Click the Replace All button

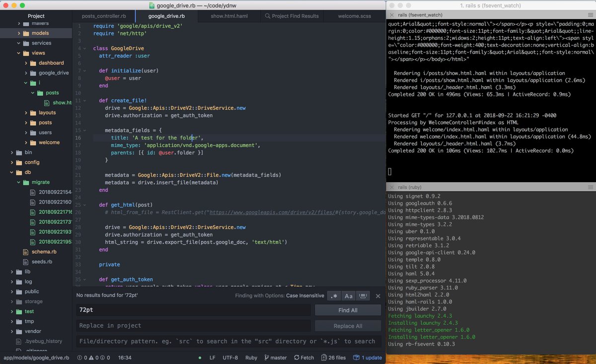348,326
